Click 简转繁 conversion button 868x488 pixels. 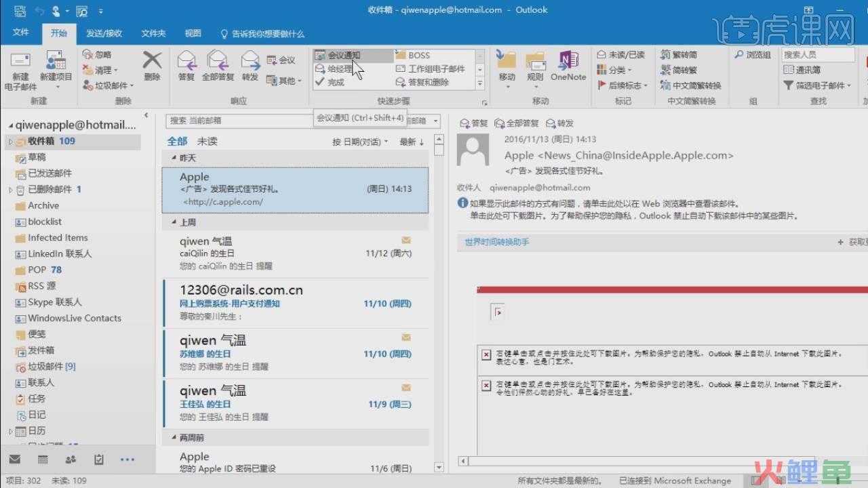point(679,70)
